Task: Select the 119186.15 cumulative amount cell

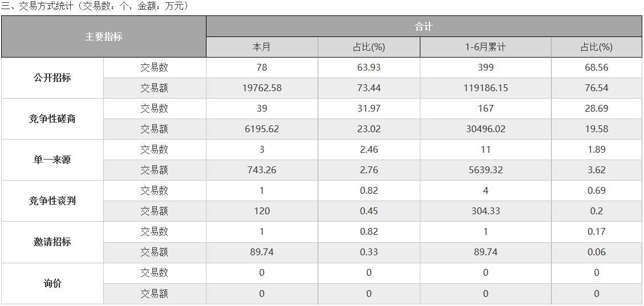Action: pos(485,88)
